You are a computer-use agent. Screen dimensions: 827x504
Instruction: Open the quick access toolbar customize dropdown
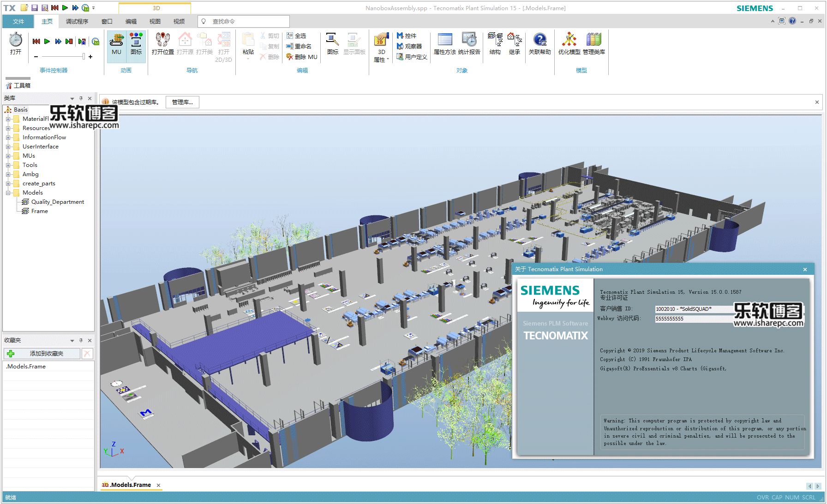click(x=94, y=8)
